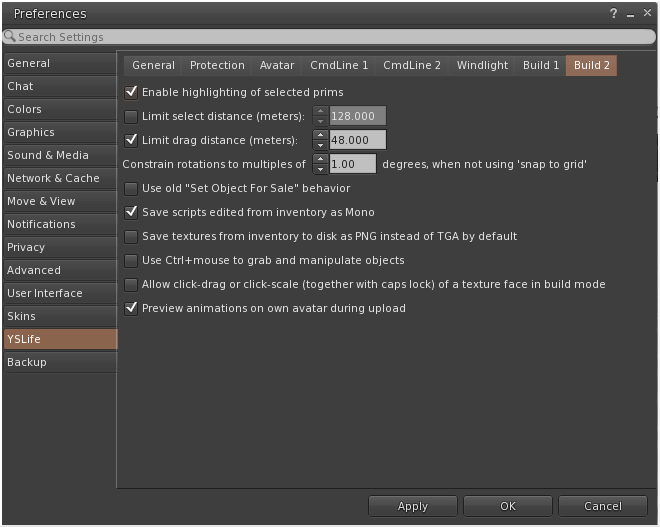The width and height of the screenshot is (660, 527).
Task: Click the Search Settings field
Action: [x=329, y=37]
